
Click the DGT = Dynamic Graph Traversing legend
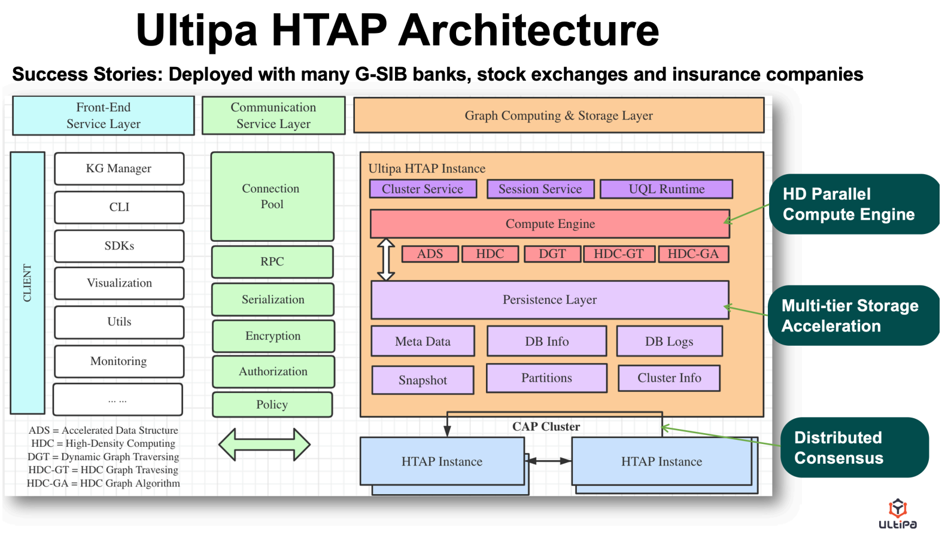(x=104, y=456)
